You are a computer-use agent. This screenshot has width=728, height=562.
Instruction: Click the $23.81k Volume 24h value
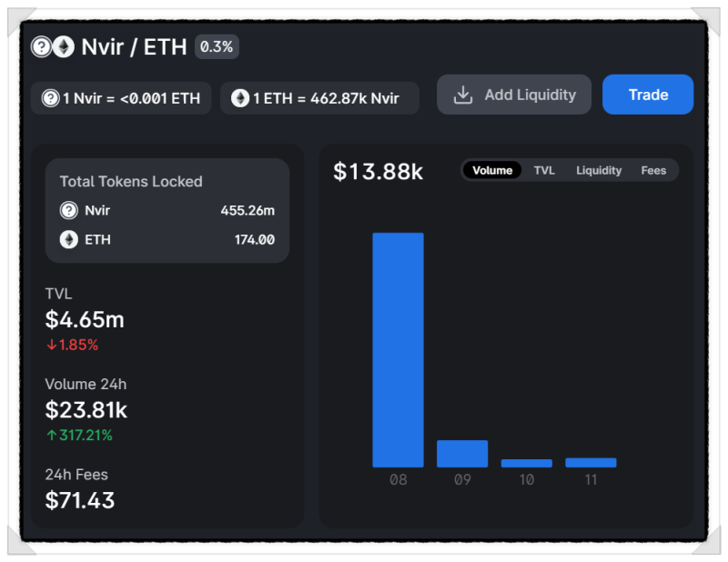point(86,410)
